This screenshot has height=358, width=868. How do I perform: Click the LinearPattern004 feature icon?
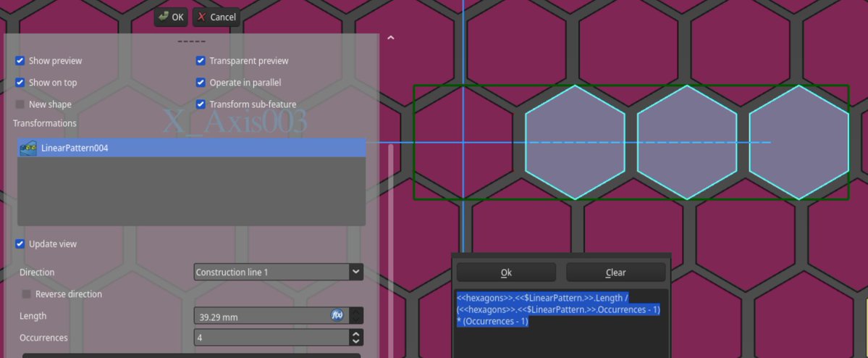[x=28, y=148]
